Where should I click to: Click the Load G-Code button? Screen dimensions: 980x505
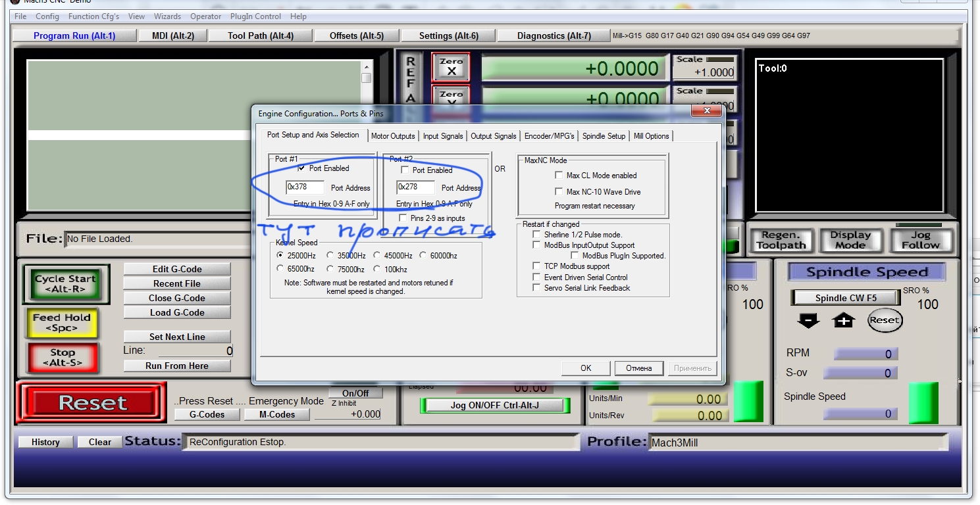(177, 312)
